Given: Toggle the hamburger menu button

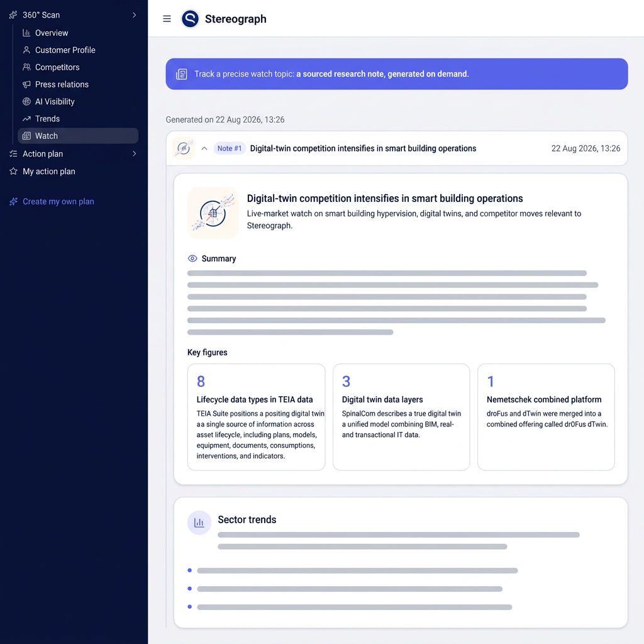Looking at the screenshot, I should [x=167, y=19].
